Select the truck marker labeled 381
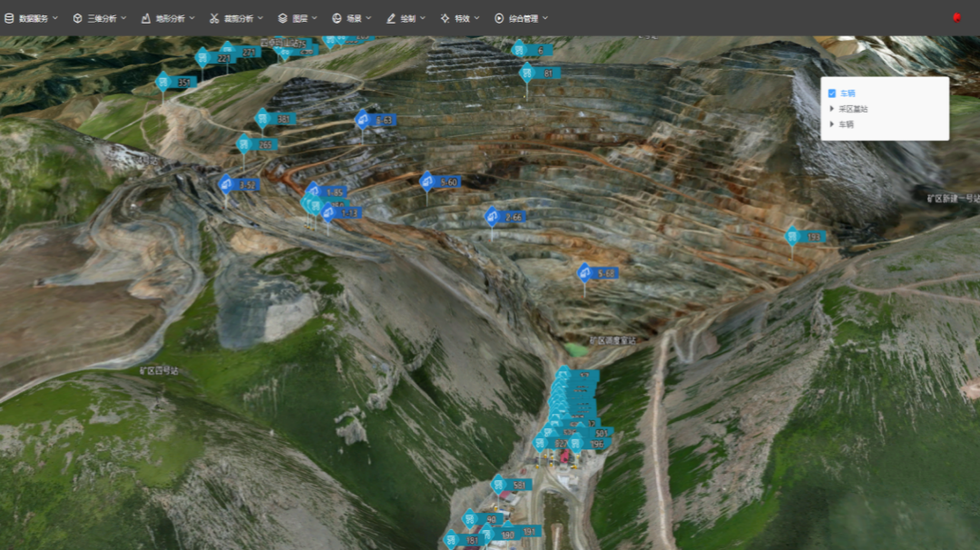This screenshot has width=980, height=550. (x=262, y=119)
